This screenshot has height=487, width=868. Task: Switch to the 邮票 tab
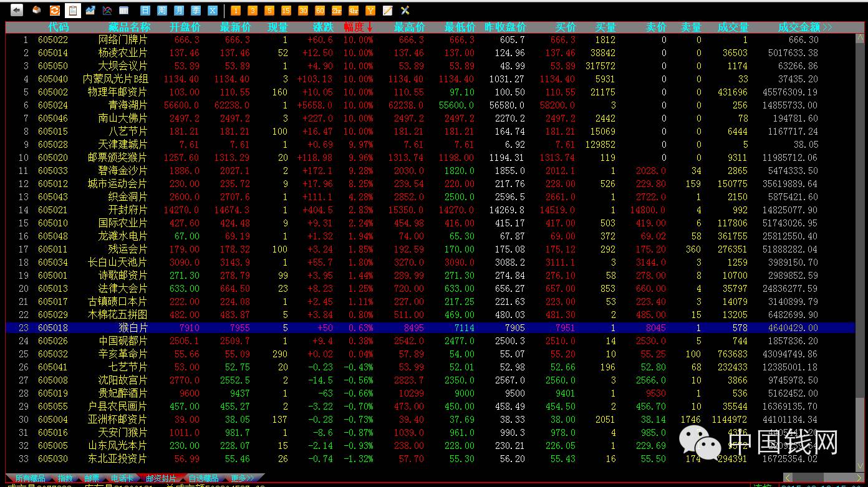[x=92, y=478]
